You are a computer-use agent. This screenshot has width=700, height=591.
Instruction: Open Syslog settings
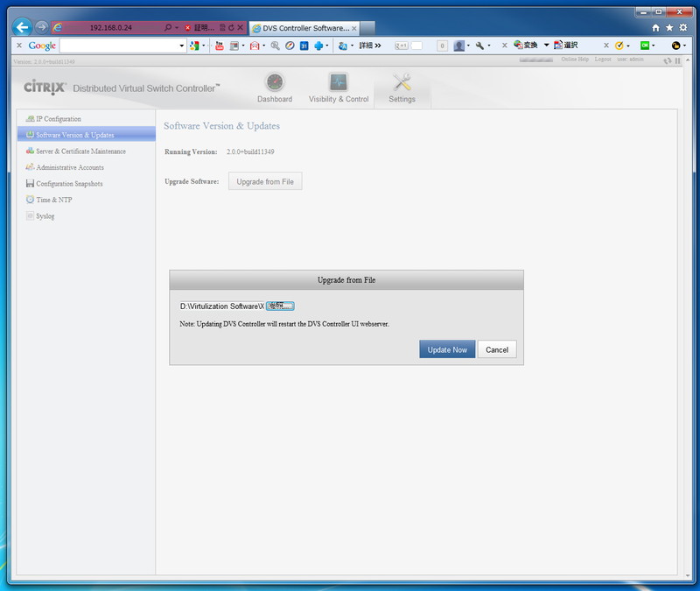[45, 216]
